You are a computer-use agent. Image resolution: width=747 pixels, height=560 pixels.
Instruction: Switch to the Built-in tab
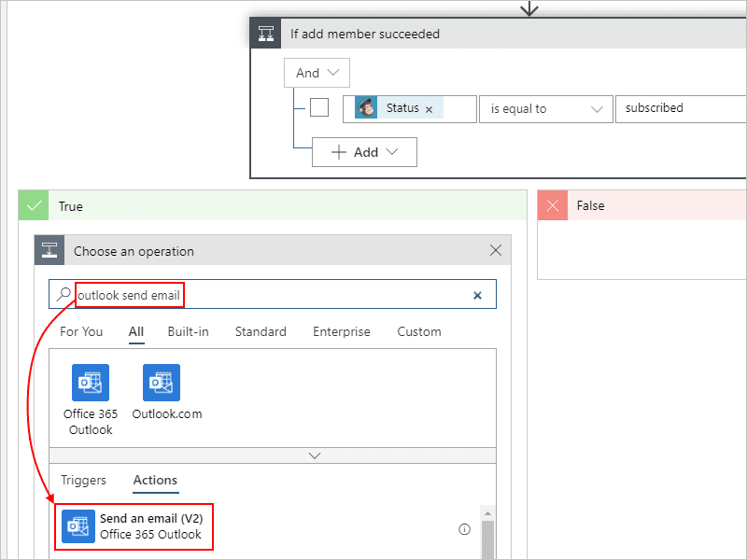(x=189, y=331)
